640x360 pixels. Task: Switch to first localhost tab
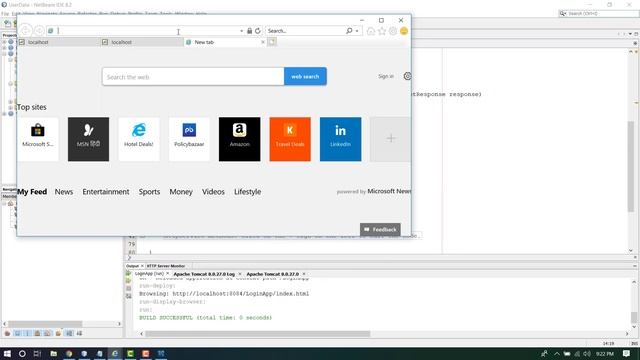59,42
